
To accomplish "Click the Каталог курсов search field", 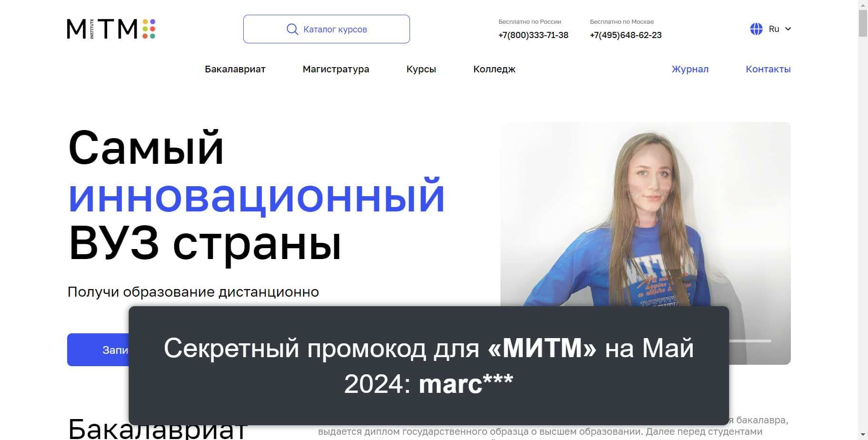I will (327, 29).
